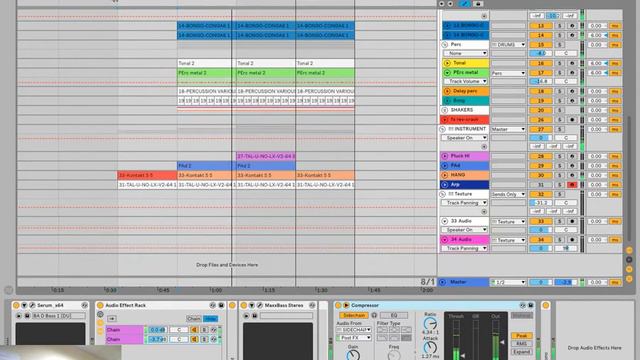Viewport: 640px width, 360px height.
Task: Arm the Arp track record button
Action: (572, 185)
